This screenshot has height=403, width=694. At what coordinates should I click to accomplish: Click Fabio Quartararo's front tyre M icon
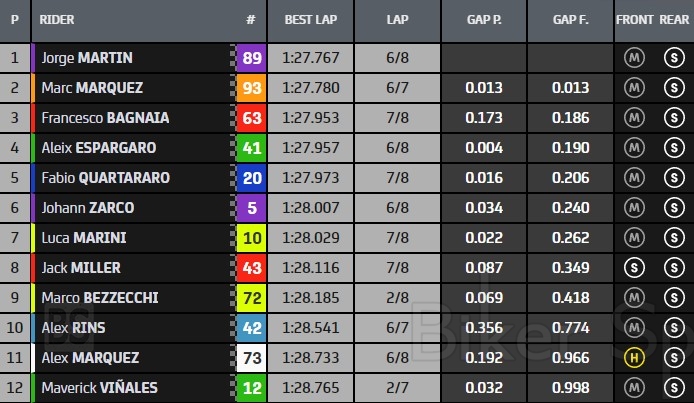tap(634, 178)
